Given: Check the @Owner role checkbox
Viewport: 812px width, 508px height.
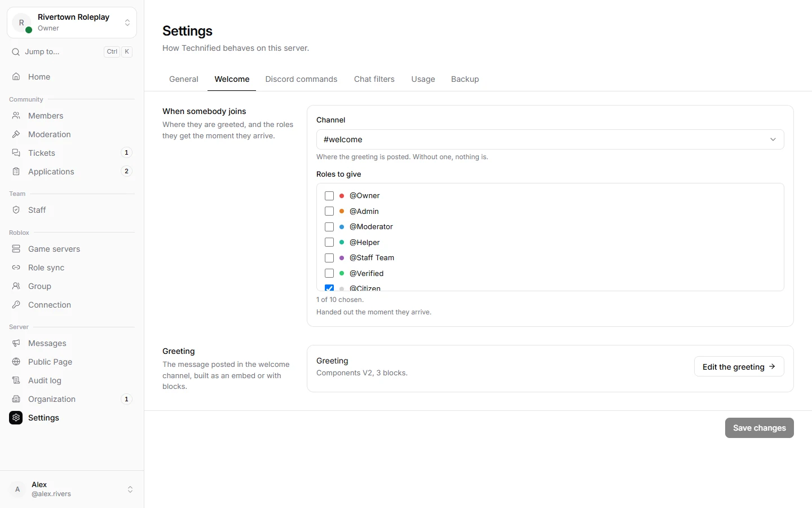Looking at the screenshot, I should point(329,196).
